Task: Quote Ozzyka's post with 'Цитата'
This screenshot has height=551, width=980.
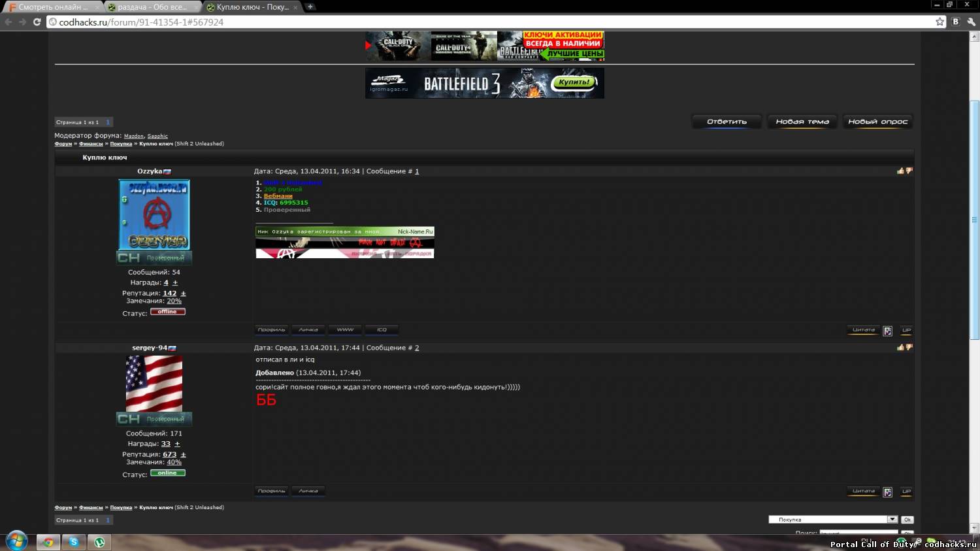Action: (x=863, y=330)
